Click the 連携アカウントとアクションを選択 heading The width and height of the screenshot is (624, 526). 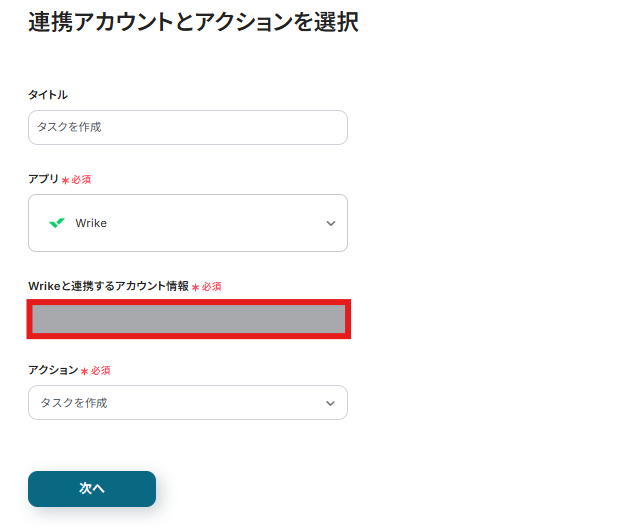pyautogui.click(x=193, y=22)
